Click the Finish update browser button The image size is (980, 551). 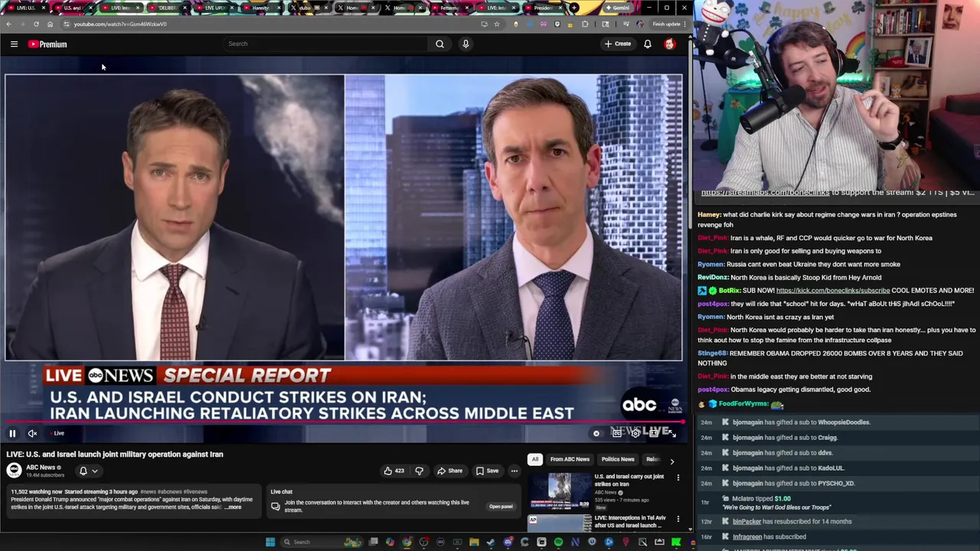[668, 24]
